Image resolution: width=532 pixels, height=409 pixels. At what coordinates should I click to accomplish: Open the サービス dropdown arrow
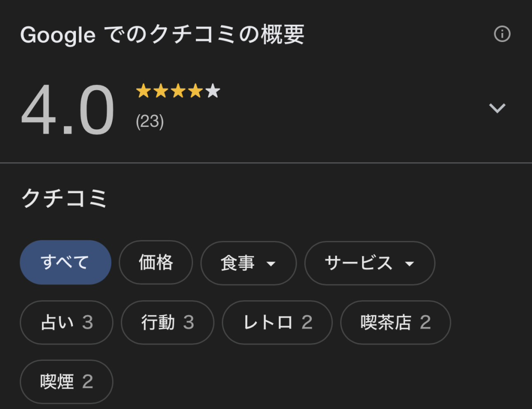409,264
